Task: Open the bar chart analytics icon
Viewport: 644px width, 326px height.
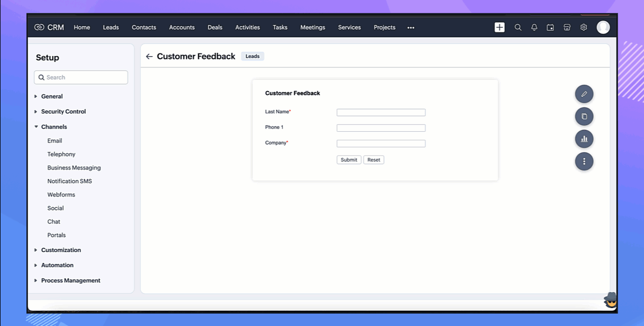Action: [584, 139]
